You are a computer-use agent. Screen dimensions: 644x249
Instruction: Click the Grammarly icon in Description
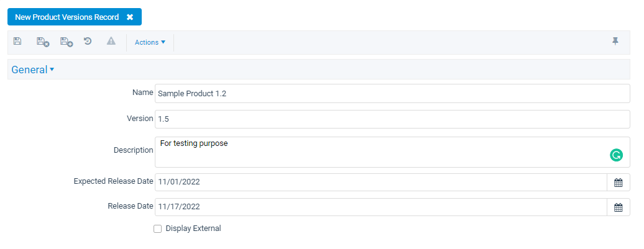click(616, 155)
